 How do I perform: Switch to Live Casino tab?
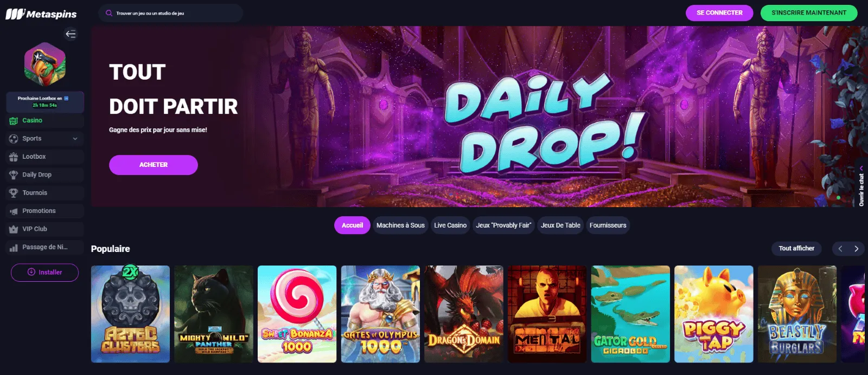450,225
